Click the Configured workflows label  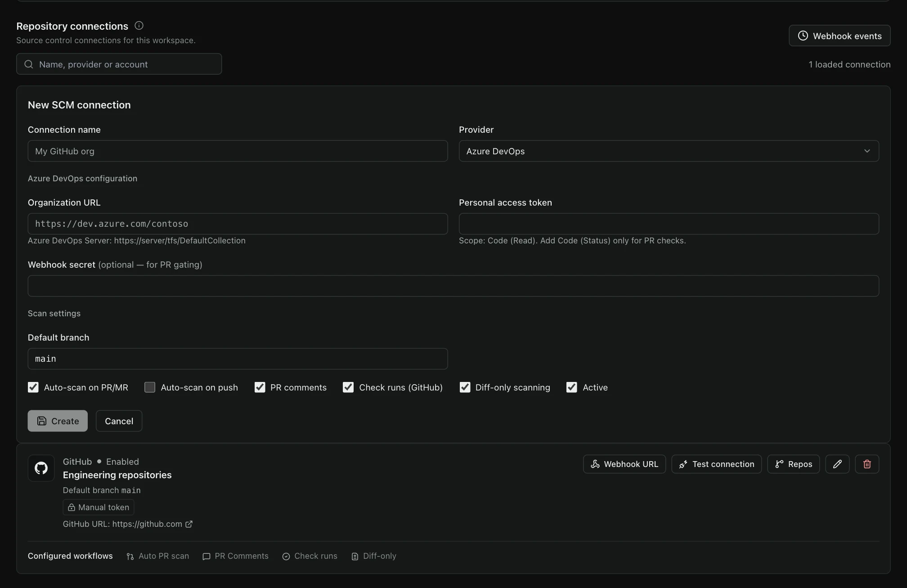70,556
